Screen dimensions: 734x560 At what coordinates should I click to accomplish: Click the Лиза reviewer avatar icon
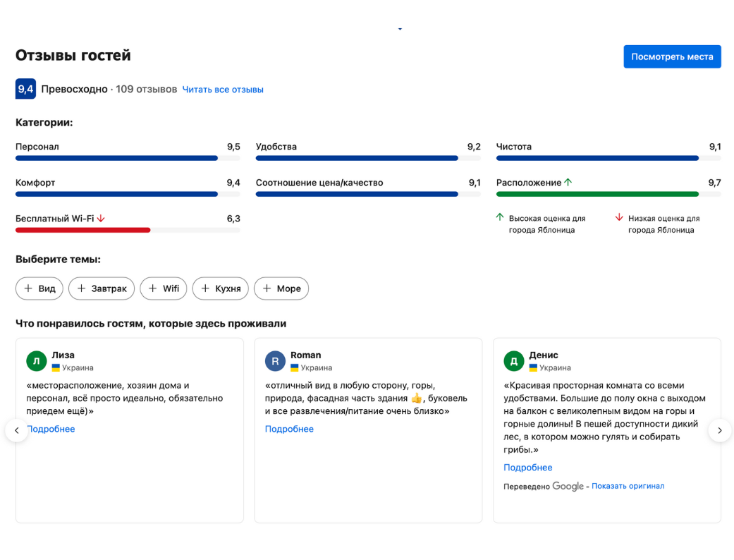[x=36, y=361]
